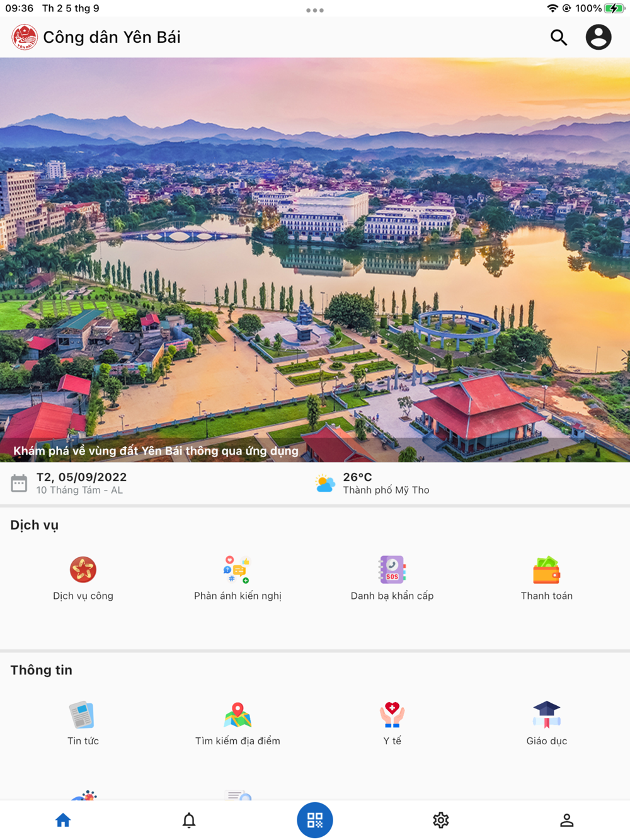Screen dimensions: 630x840
Task: Open Tìm kiếm địa điểm map icon
Action: click(x=238, y=715)
